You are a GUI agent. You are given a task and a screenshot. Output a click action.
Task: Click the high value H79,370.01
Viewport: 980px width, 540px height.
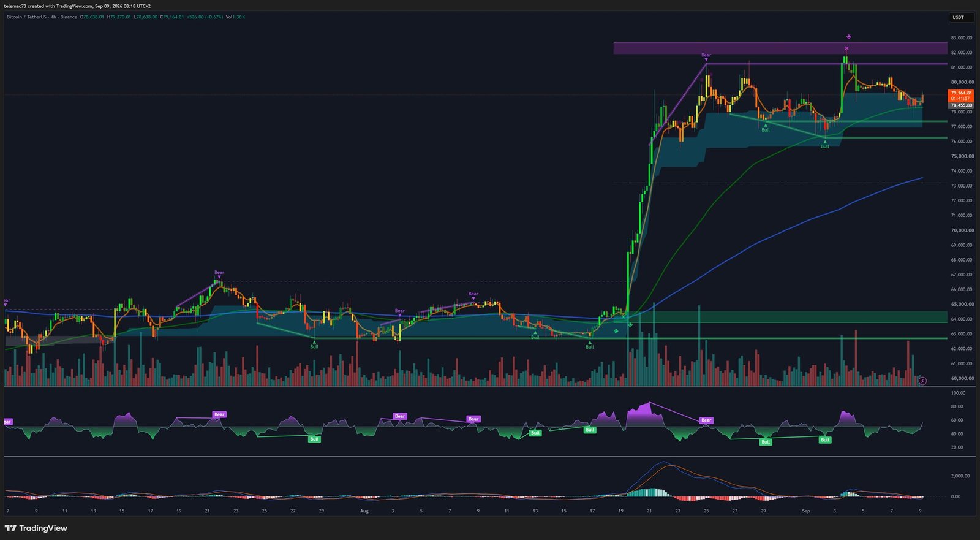[119, 17]
